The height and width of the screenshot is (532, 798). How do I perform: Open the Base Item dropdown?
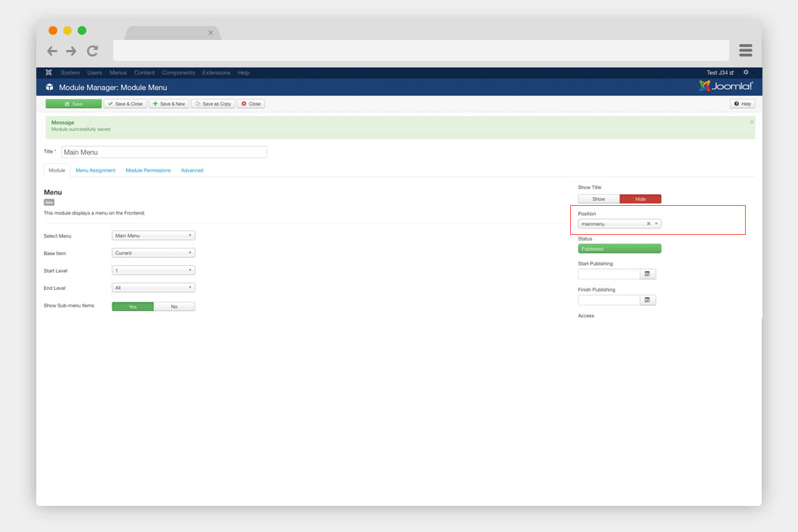(153, 253)
